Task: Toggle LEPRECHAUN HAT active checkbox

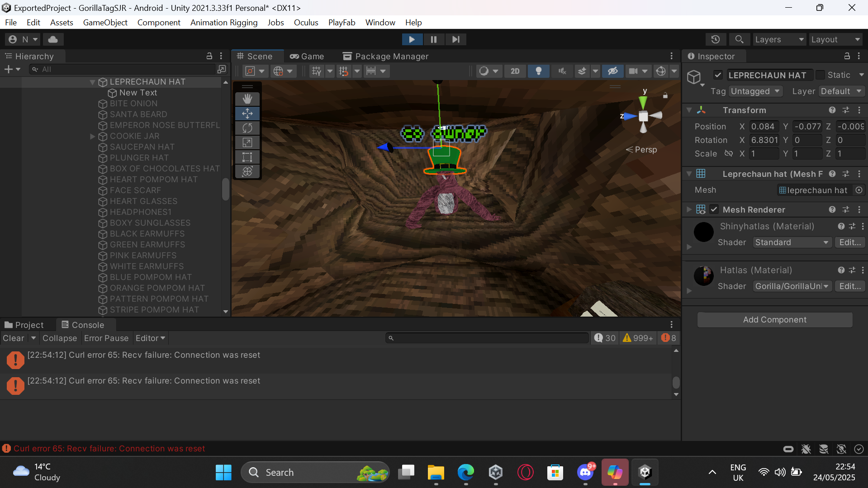Action: [718, 75]
